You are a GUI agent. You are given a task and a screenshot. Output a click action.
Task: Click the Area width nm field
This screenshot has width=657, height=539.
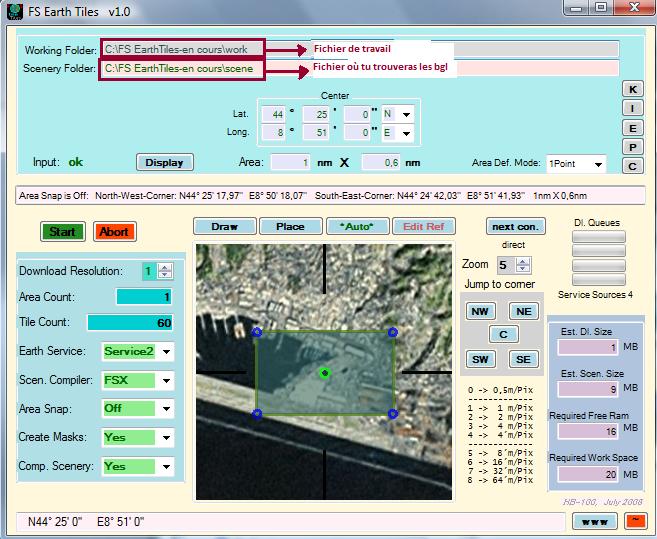click(290, 163)
